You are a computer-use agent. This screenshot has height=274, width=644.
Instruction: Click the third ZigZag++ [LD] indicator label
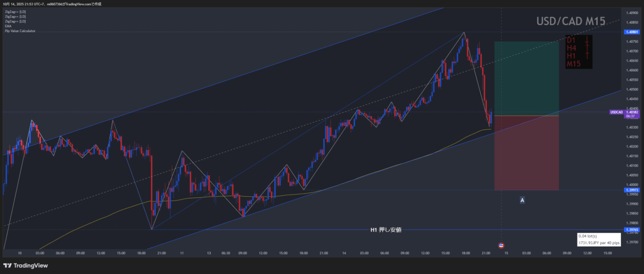tap(15, 21)
